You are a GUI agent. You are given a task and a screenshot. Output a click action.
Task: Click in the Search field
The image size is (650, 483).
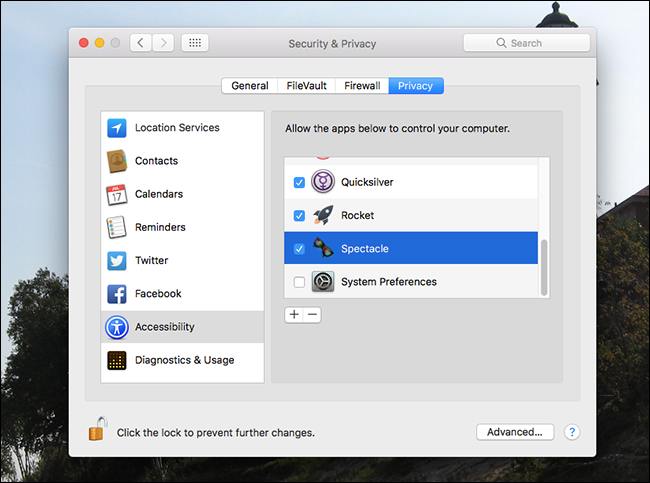[526, 43]
